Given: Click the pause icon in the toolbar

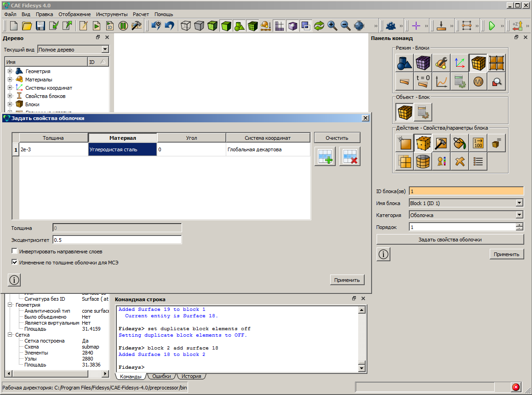Looking at the screenshot, I should 123,26.
